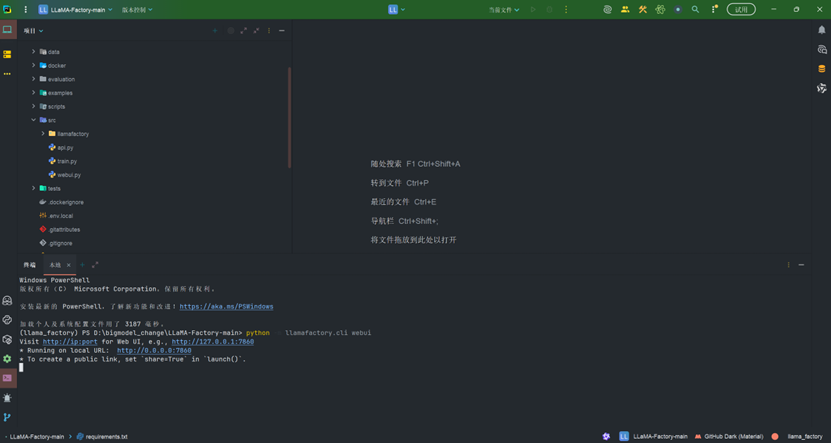Viewport: 831px width, 443px height.
Task: Open the http://ip:port link
Action: pyautogui.click(x=70, y=342)
